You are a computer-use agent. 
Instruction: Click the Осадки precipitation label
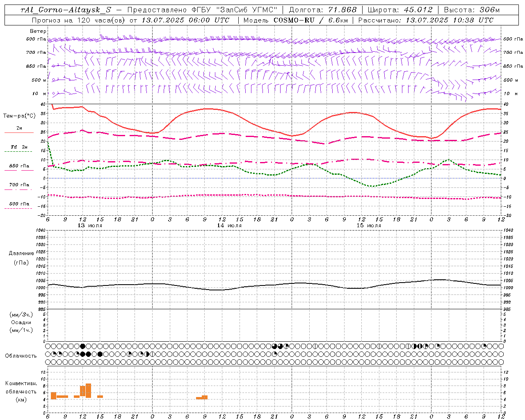[21, 322]
